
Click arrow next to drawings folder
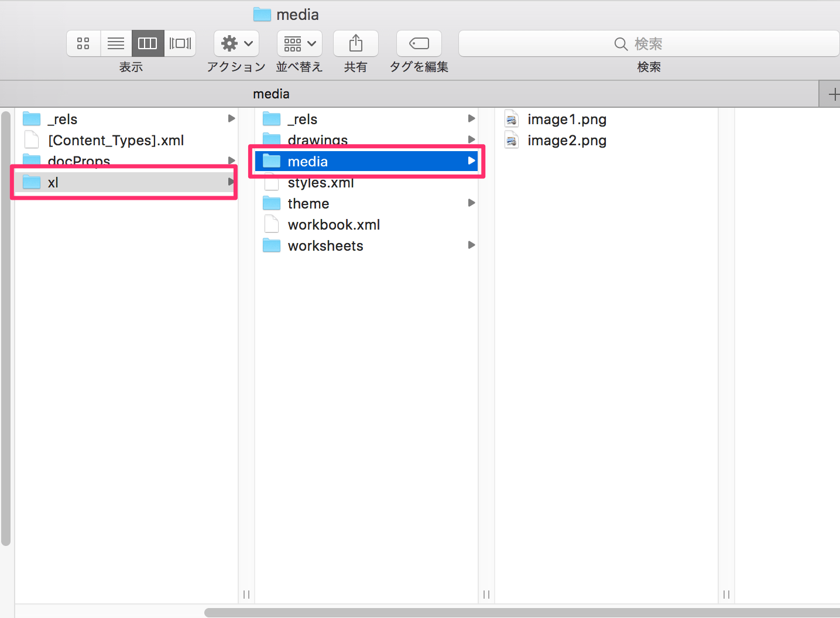(x=471, y=139)
